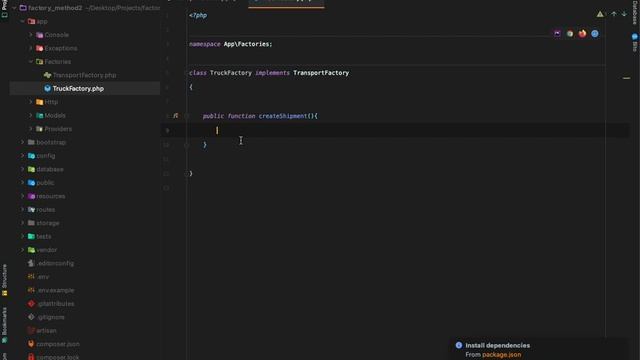Click TransportFactory in the class declaration
The height and width of the screenshot is (360, 640).
(x=321, y=73)
